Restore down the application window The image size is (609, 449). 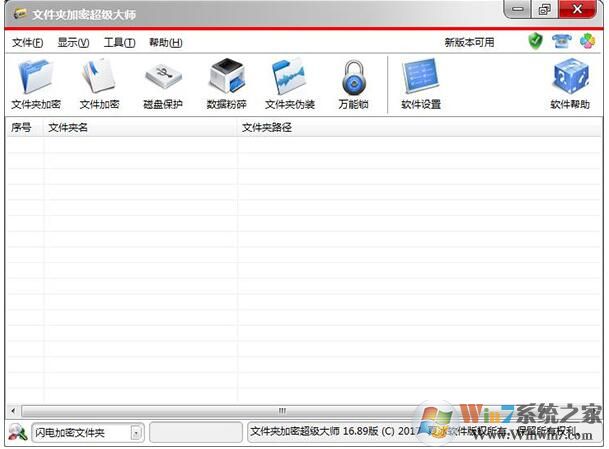pos(545,9)
